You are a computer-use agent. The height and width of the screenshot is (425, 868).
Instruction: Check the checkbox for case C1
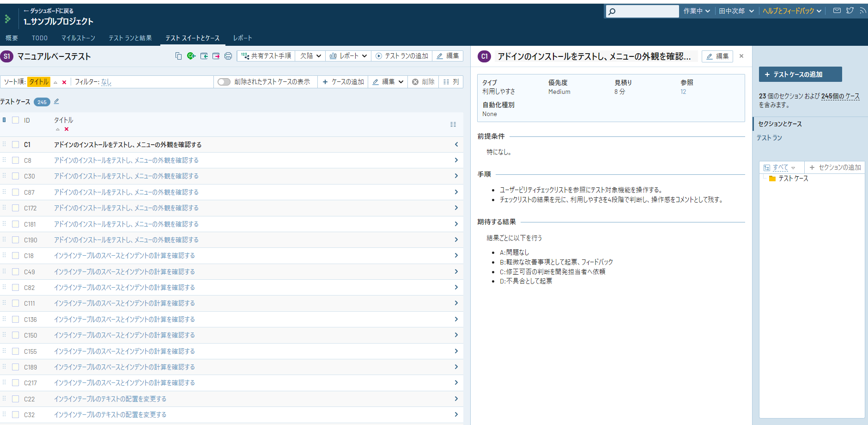pyautogui.click(x=15, y=145)
